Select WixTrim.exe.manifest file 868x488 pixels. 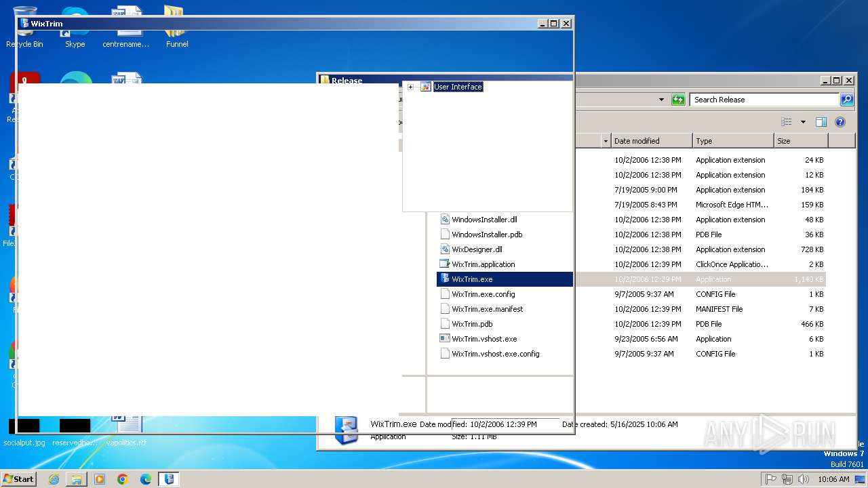(488, 309)
